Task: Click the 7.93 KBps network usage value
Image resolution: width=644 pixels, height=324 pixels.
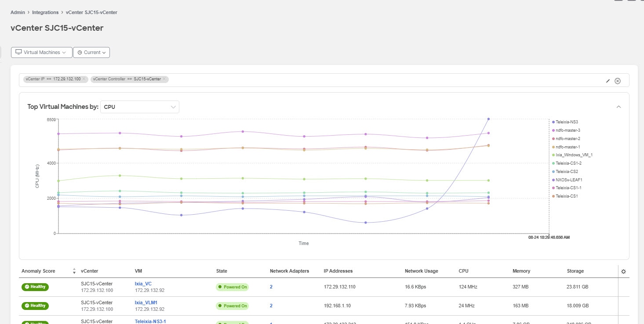Action: click(x=415, y=306)
